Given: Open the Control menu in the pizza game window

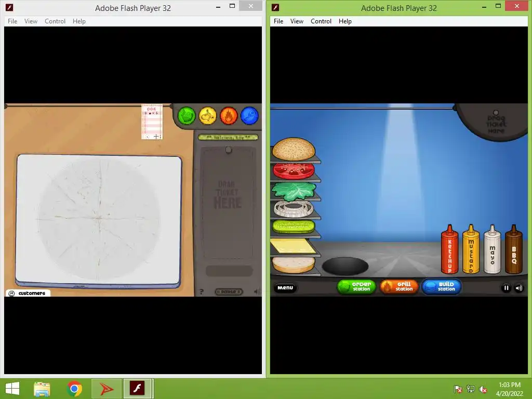Looking at the screenshot, I should click(x=55, y=21).
